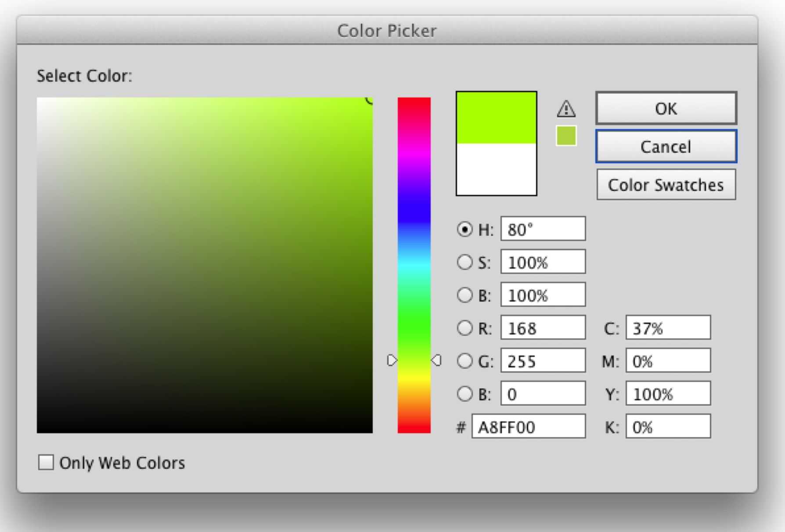Screen dimensions: 785x532
Task: Click the in-gamut color swatch below warning
Action: 566,136
